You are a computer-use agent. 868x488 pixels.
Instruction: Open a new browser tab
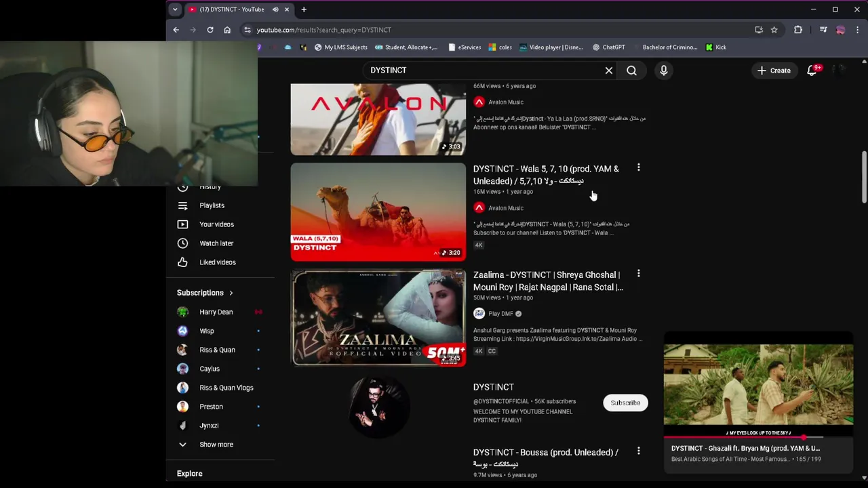[x=304, y=9]
